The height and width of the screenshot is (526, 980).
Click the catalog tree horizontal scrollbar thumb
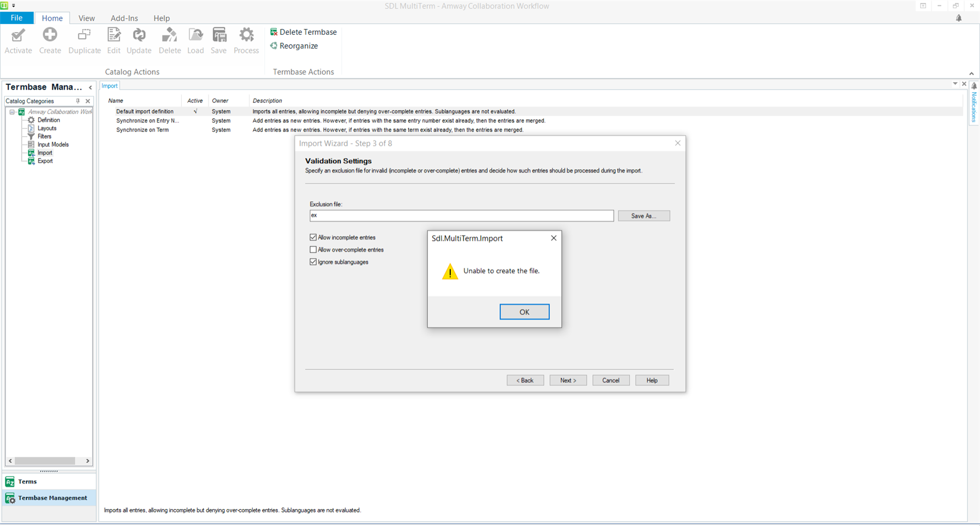click(x=45, y=461)
